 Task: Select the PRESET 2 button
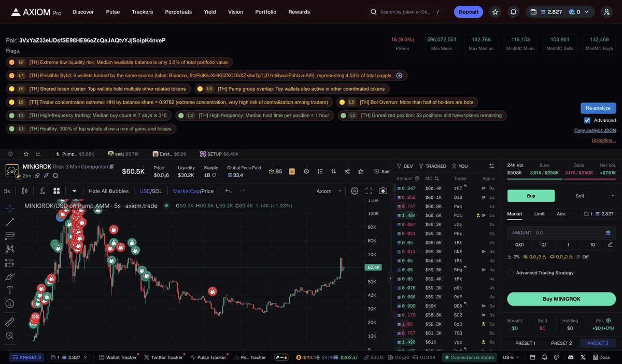click(561, 343)
